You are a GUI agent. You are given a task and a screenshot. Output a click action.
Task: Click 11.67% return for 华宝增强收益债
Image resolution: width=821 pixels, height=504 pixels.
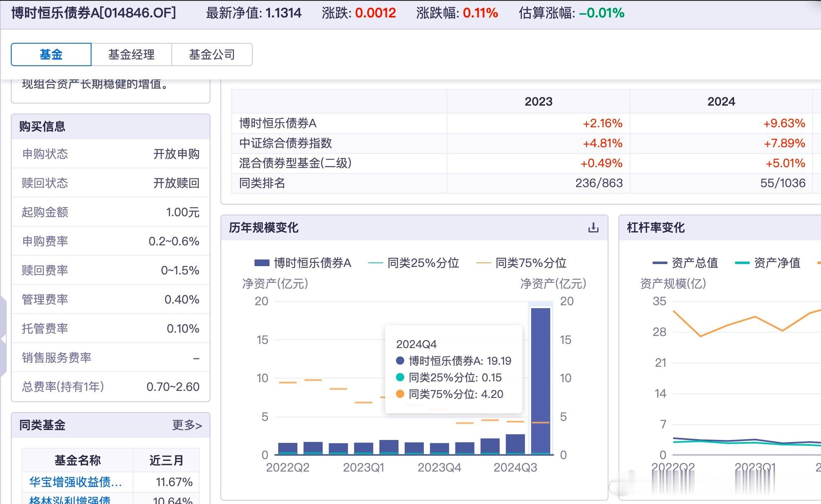coord(174,482)
